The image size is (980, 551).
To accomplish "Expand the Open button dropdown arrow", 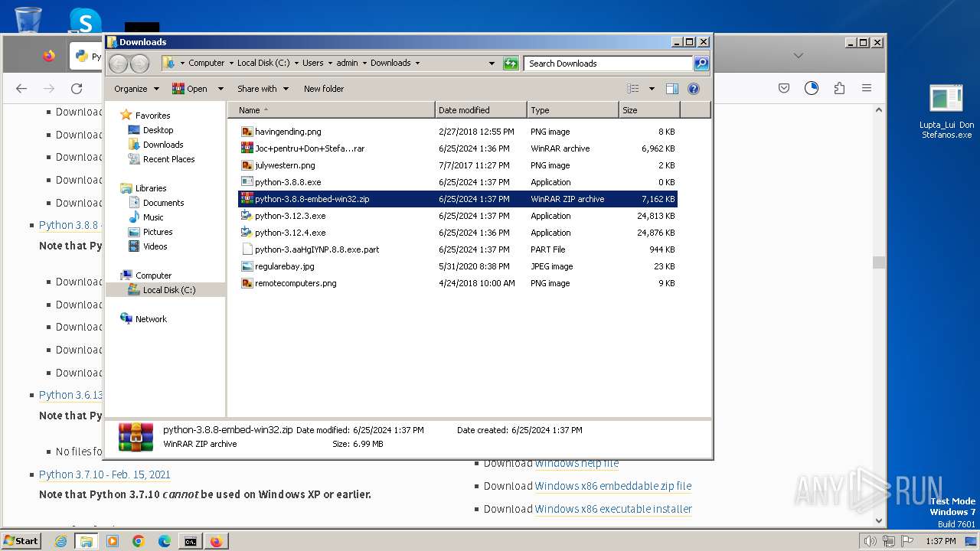I will [x=220, y=89].
